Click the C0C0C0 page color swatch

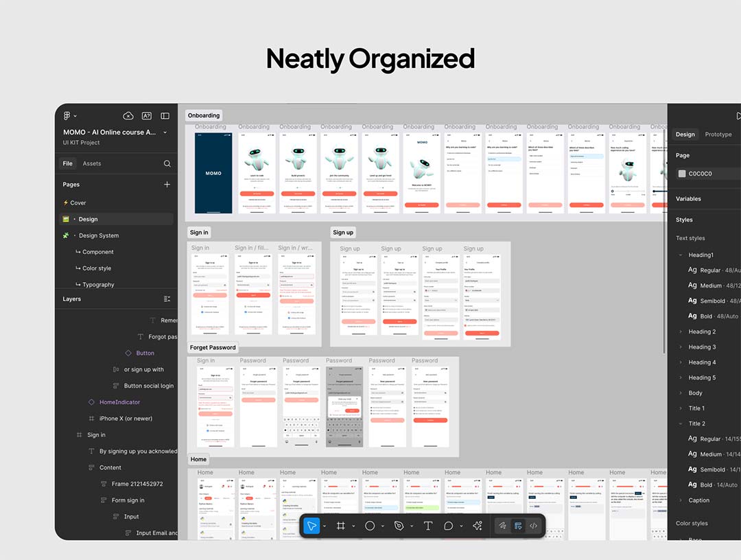pyautogui.click(x=682, y=174)
